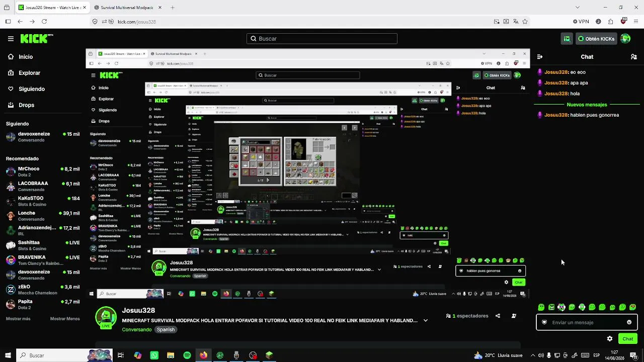The width and height of the screenshot is (644, 362).
Task: Select the Josuu328 Stream browser tab
Action: 51,8
